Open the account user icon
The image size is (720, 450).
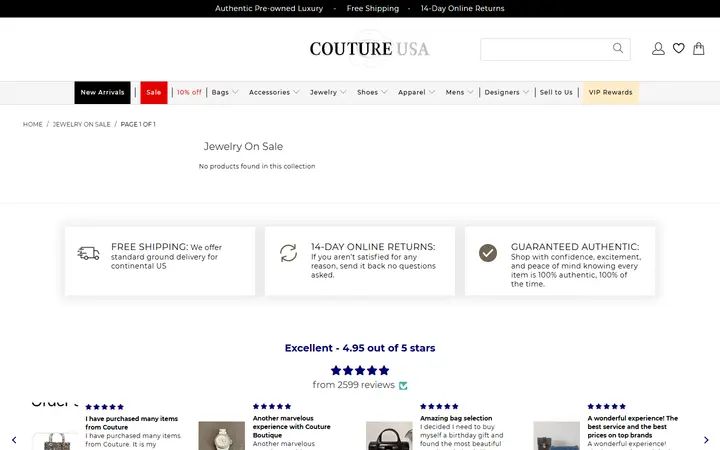coord(658,49)
